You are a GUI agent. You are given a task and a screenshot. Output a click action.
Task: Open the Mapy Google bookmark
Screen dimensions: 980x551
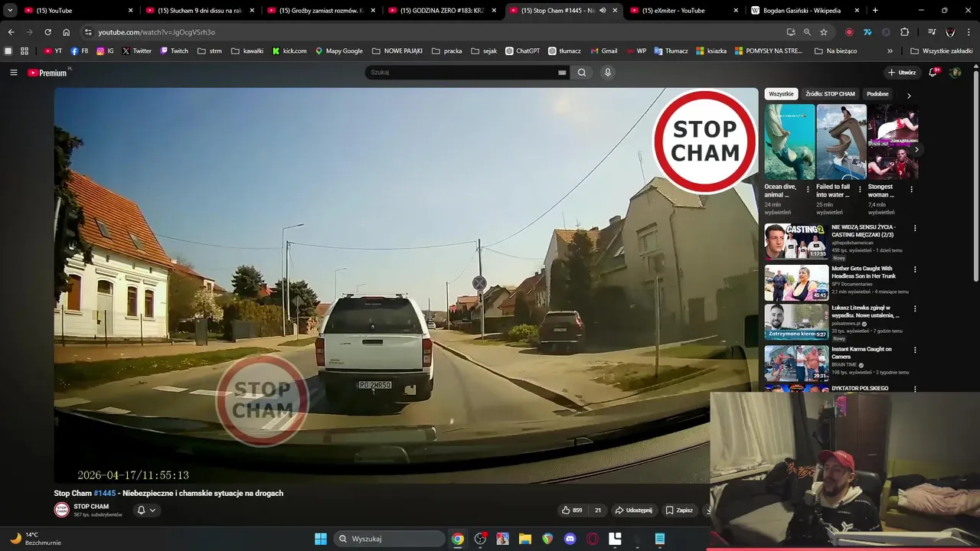point(338,51)
